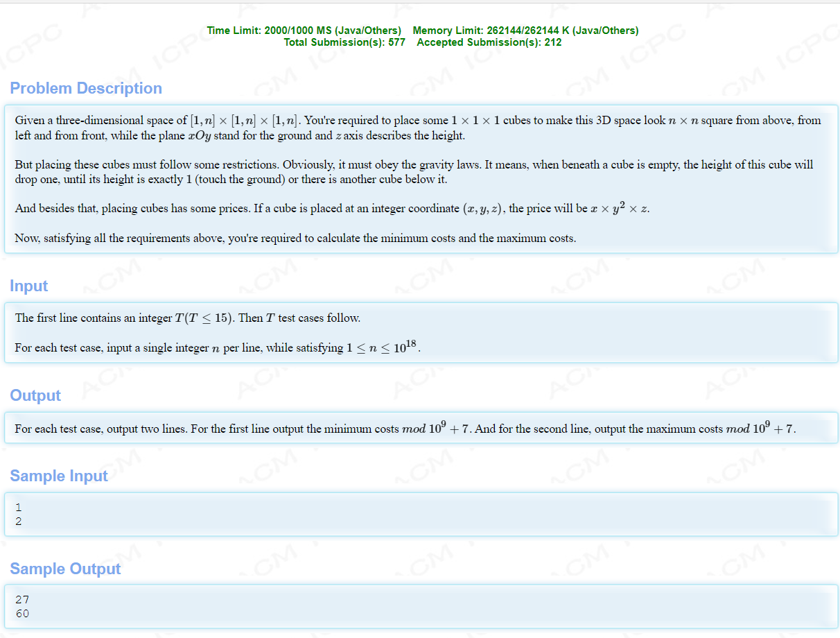The image size is (840, 638).
Task: Click the Accepted Submission(s): 212 text
Action: tap(489, 42)
